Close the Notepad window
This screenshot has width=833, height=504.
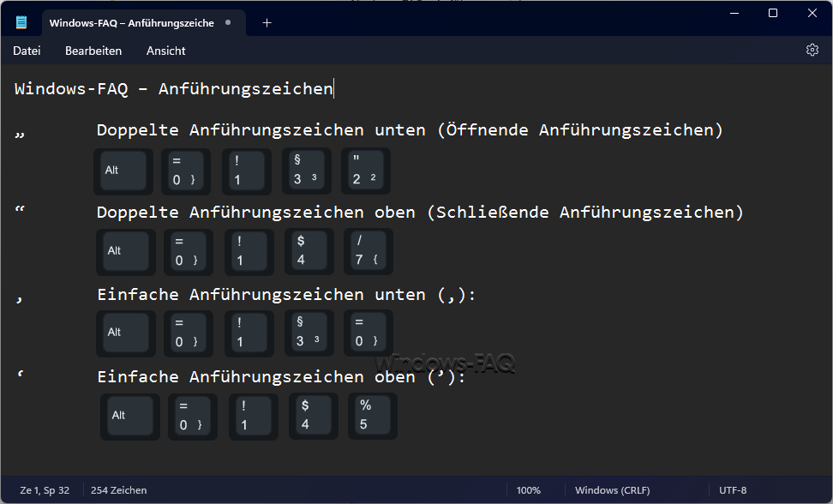point(812,13)
